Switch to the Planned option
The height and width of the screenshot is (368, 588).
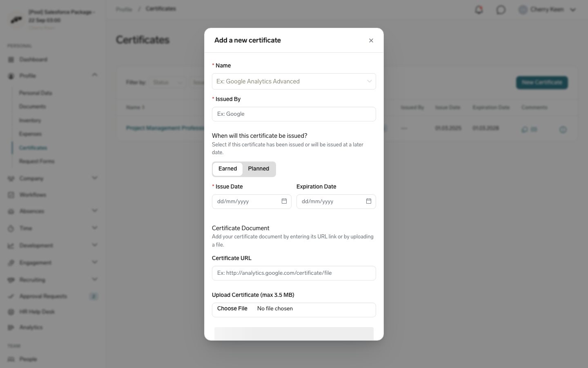click(258, 169)
